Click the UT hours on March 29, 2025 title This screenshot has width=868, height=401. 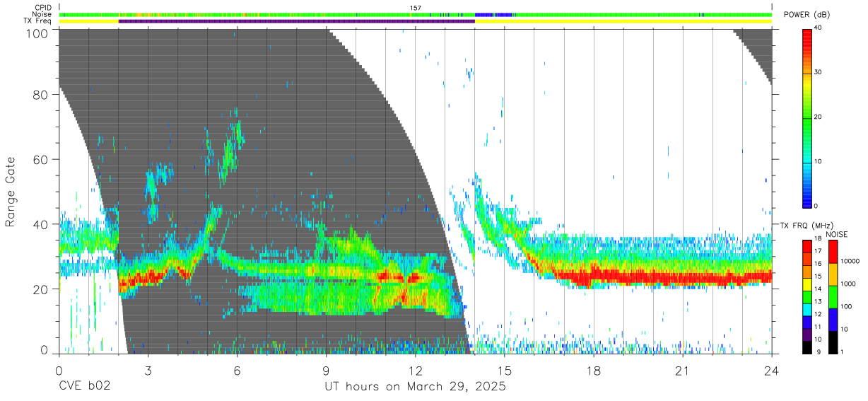pos(415,387)
